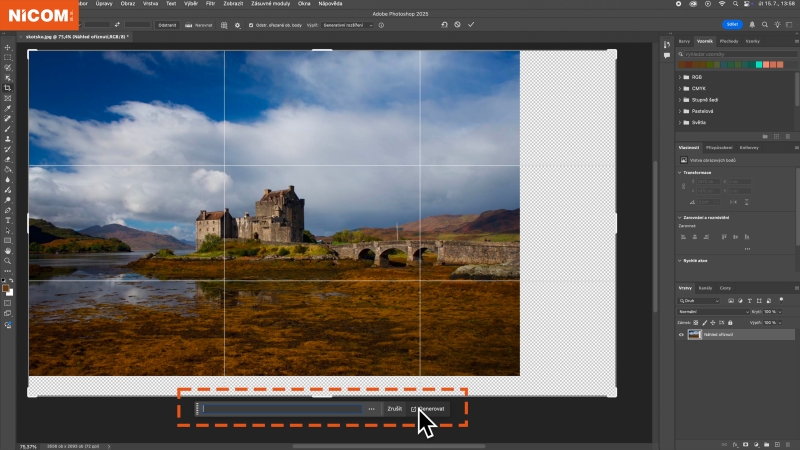Viewport: 800px width, 450px height.
Task: Open the Filtr menu
Action: (x=210, y=4)
